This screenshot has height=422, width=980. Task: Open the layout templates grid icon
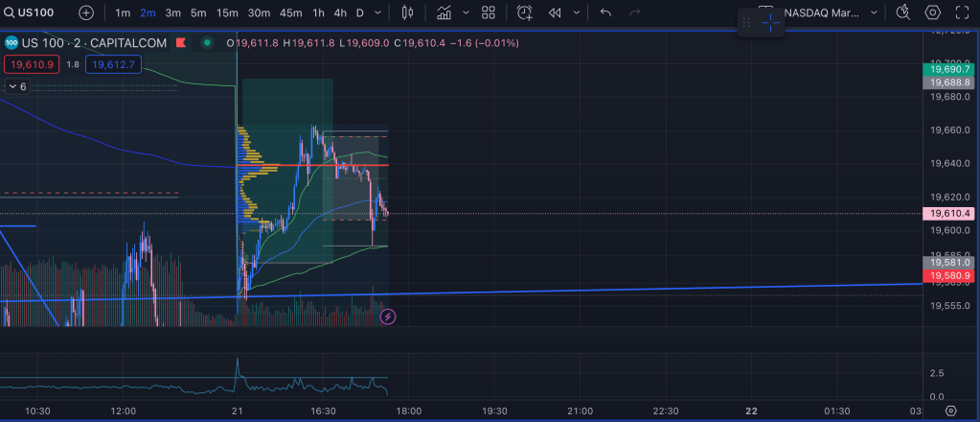click(x=489, y=12)
